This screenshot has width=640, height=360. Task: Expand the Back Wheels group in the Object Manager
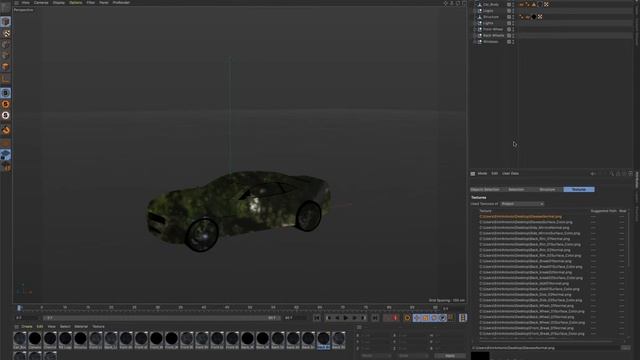(x=475, y=36)
